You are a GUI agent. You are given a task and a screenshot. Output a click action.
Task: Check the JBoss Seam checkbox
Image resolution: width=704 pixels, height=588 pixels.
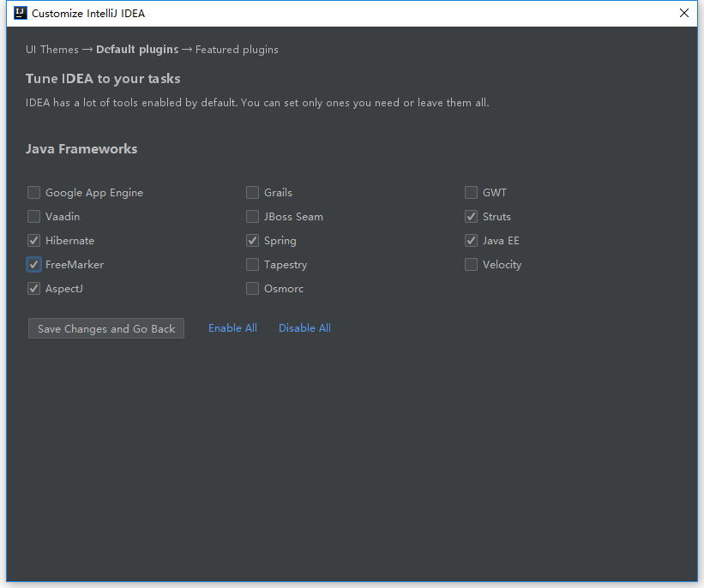pos(252,217)
